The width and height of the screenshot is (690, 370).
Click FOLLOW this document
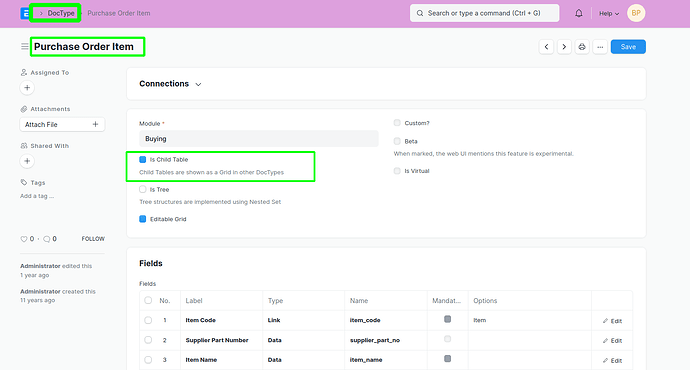point(93,239)
